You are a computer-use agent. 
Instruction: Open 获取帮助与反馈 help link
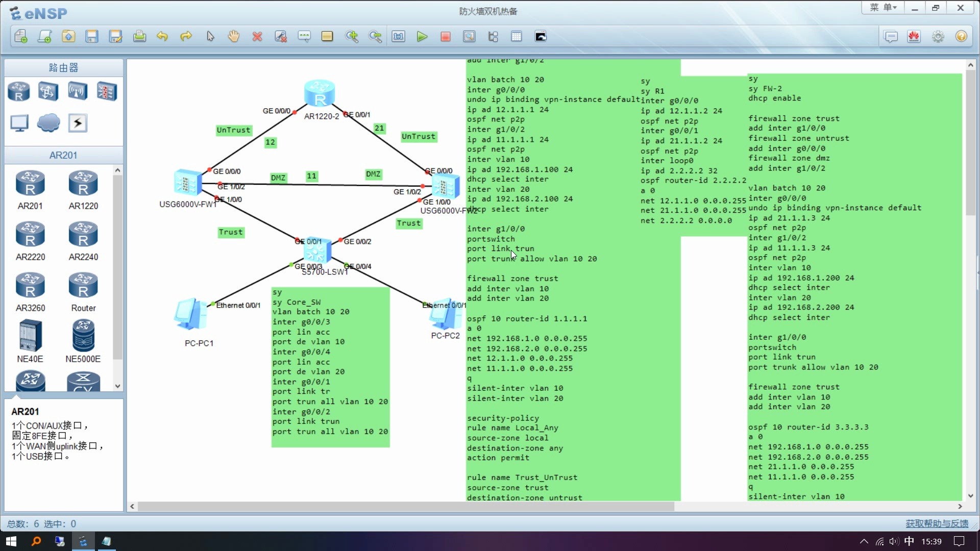(937, 523)
